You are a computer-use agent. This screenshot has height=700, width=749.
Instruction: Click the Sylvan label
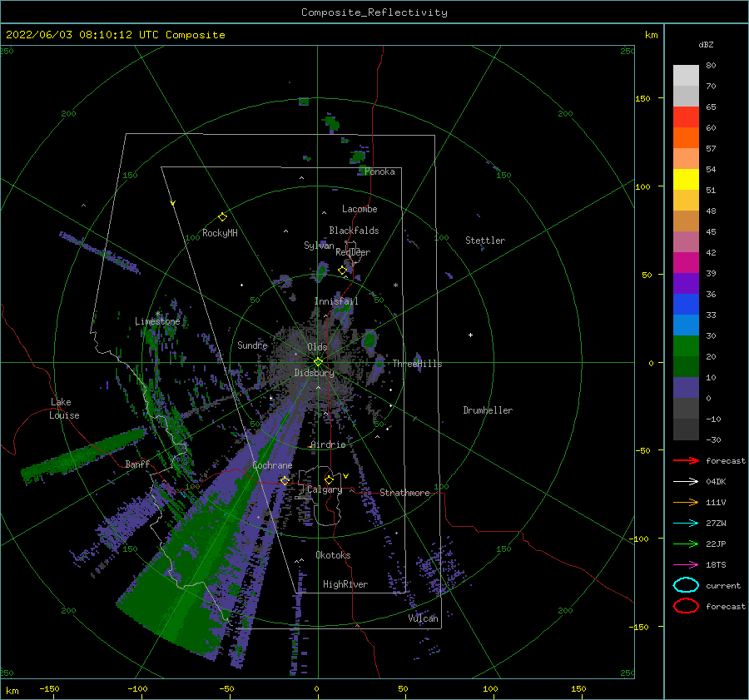coord(319,246)
